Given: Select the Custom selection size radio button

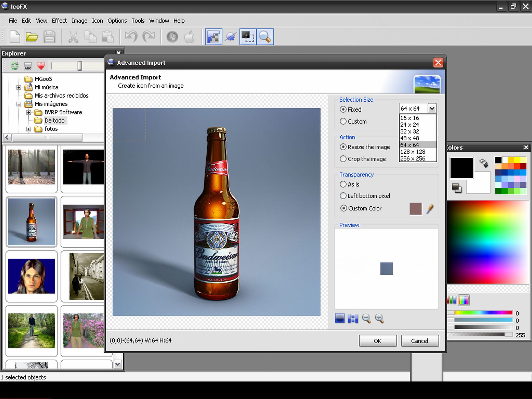Looking at the screenshot, I should [x=343, y=121].
